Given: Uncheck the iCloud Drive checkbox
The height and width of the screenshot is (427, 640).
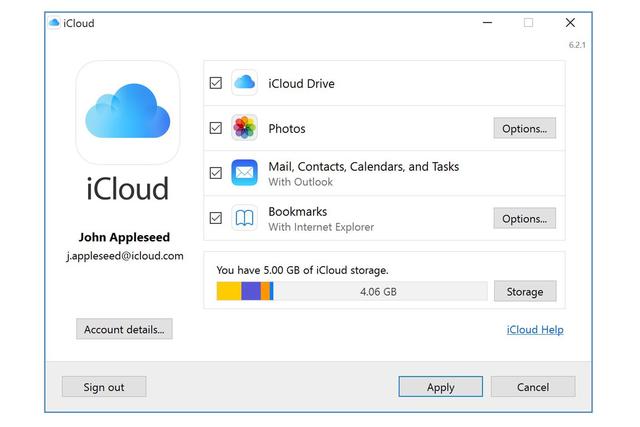Looking at the screenshot, I should (x=216, y=83).
